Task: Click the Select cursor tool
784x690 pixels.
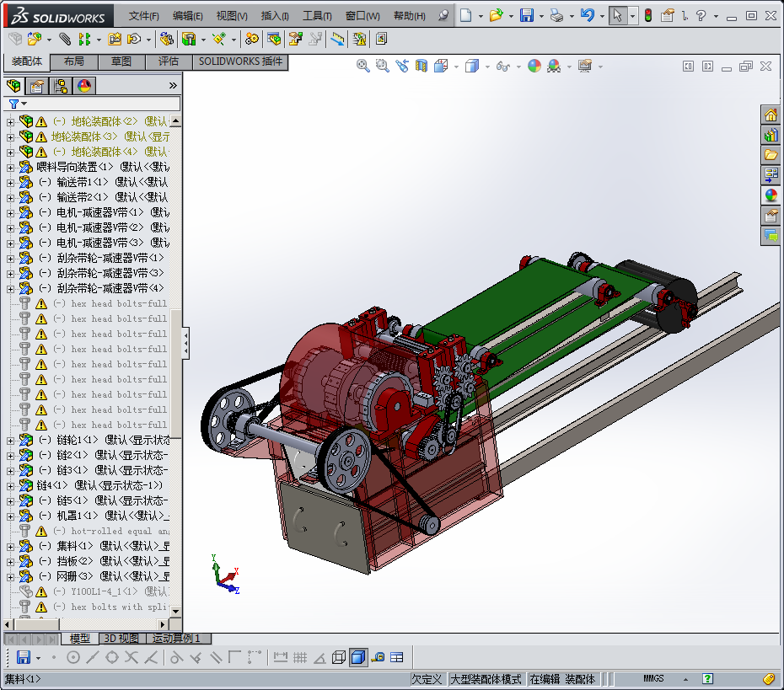Action: point(617,15)
